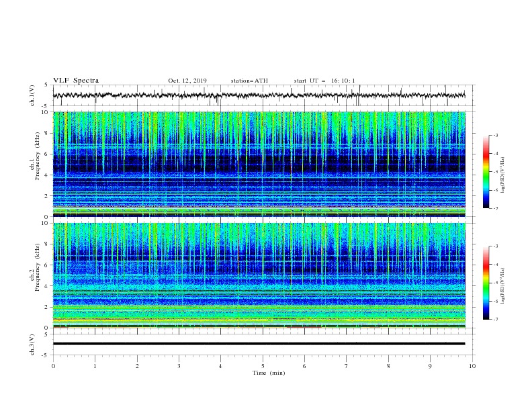
Task: Click inside the ch.1 spectrogram panel
Action: click(x=259, y=164)
